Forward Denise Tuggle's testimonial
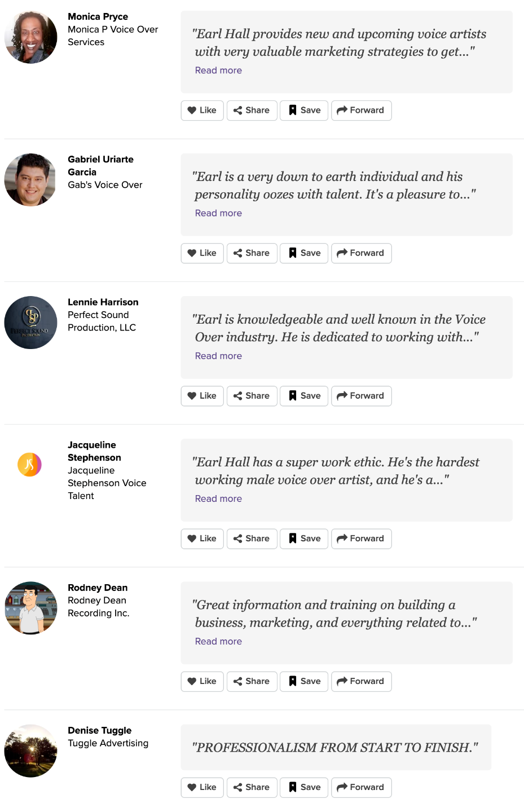Screen dimensions: 524x812 361,787
